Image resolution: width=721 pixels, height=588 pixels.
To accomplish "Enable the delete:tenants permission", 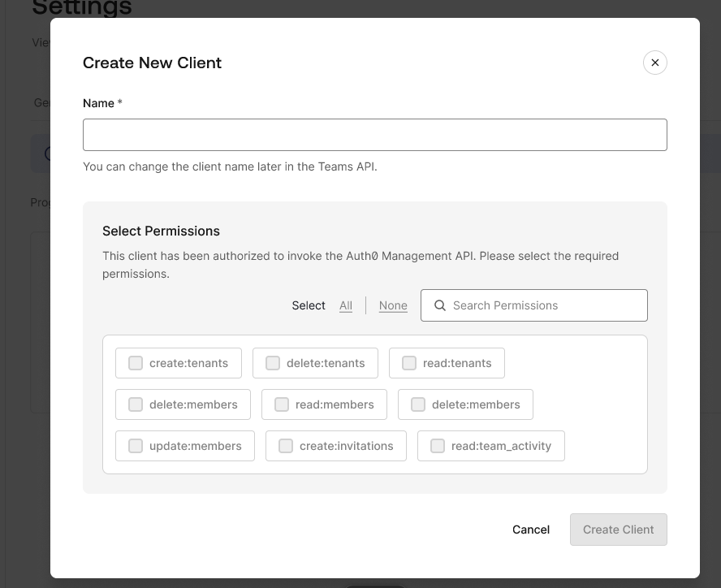I will pyautogui.click(x=273, y=363).
